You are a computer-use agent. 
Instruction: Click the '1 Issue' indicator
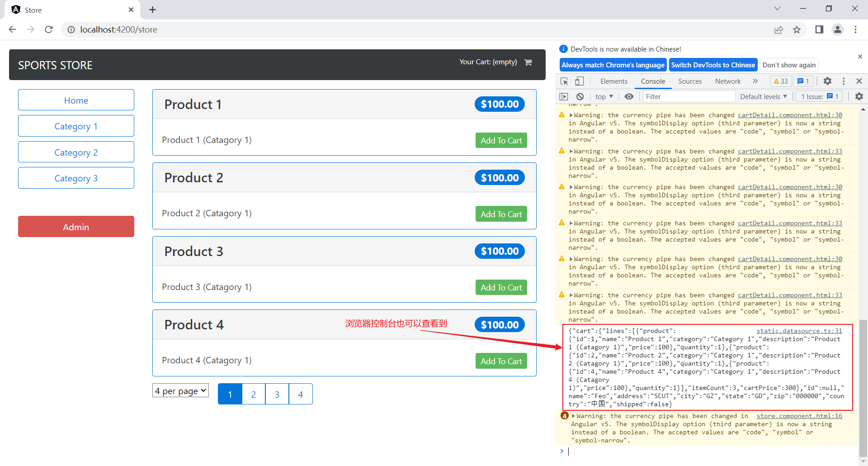tap(819, 96)
